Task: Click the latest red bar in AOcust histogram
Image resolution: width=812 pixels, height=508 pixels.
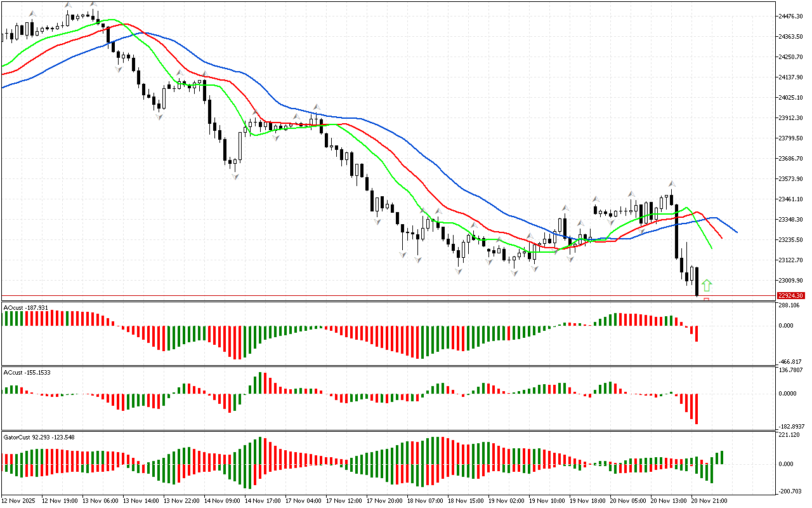Action: coord(696,333)
